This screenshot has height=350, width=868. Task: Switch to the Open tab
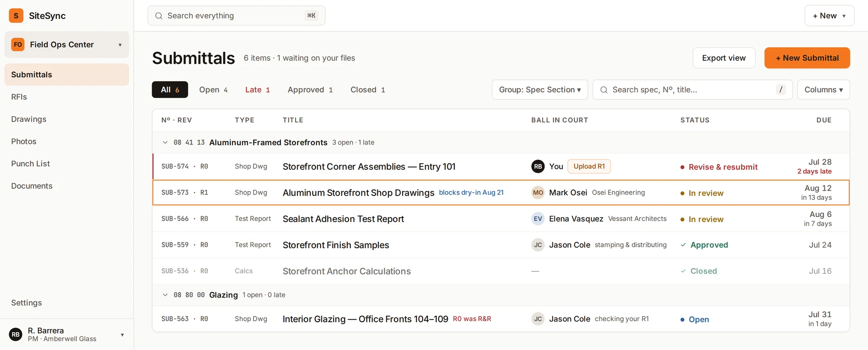pyautogui.click(x=213, y=90)
